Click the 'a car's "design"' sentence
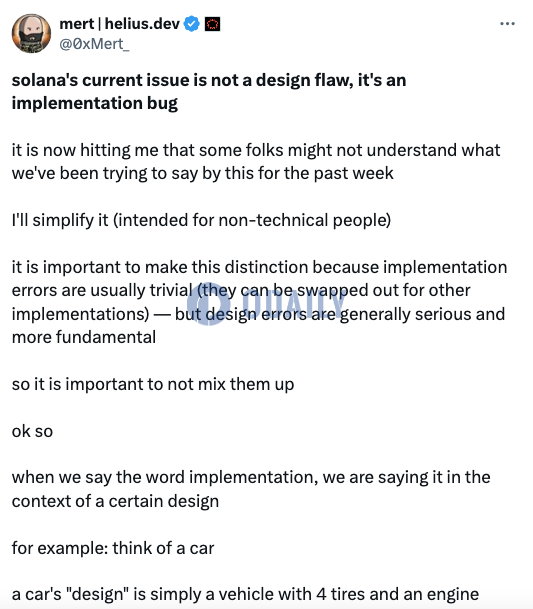 pos(245,594)
